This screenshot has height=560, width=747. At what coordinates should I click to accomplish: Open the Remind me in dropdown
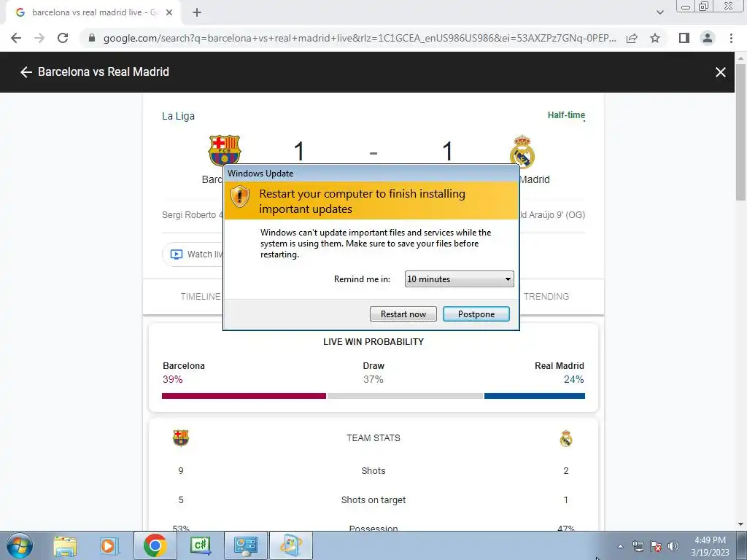click(x=460, y=279)
